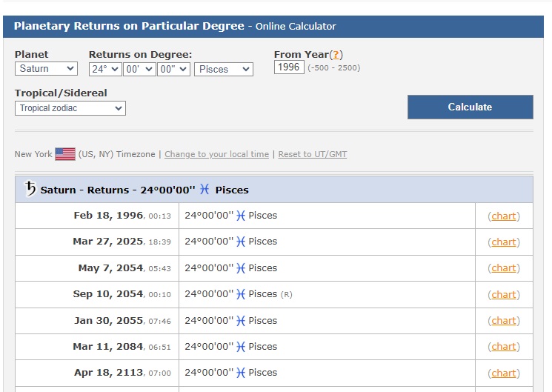
Task: Open the Planet dropdown showing Saturn
Action: [46, 69]
